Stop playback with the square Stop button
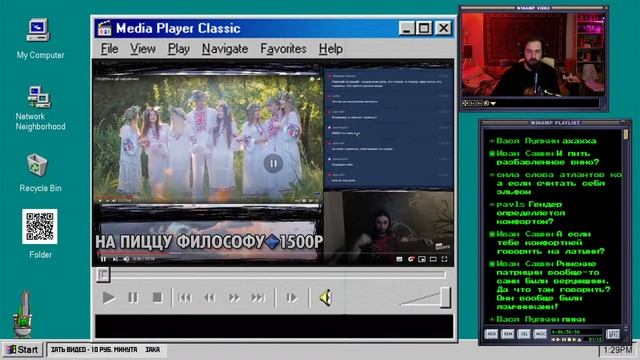 pyautogui.click(x=157, y=298)
